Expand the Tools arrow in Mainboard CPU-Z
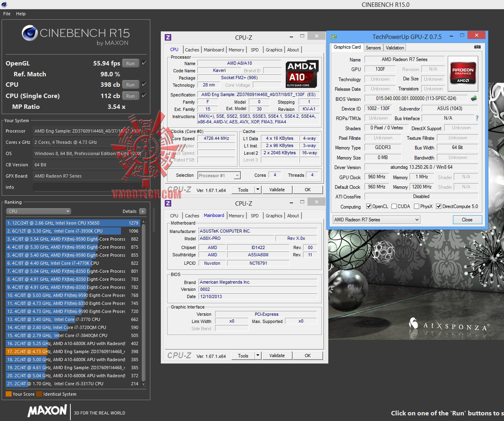This screenshot has width=504, height=421. coord(258,356)
